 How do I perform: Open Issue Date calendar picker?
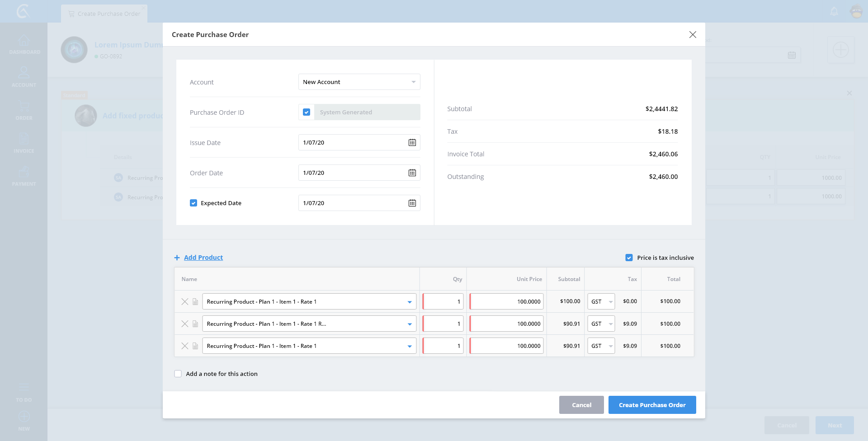[412, 142]
